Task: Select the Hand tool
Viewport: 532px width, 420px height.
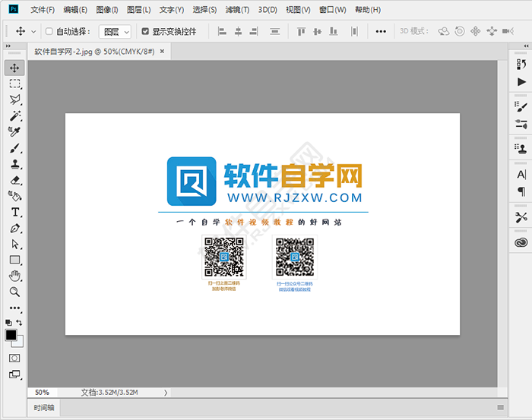Action: pyautogui.click(x=14, y=276)
